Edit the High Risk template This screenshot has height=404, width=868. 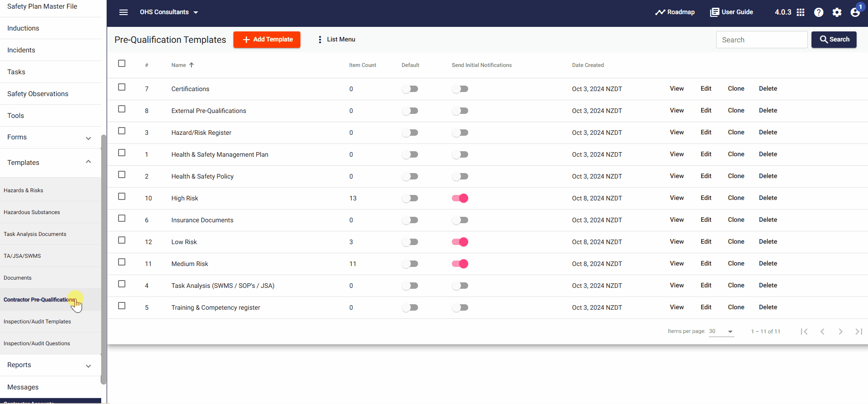pos(706,198)
